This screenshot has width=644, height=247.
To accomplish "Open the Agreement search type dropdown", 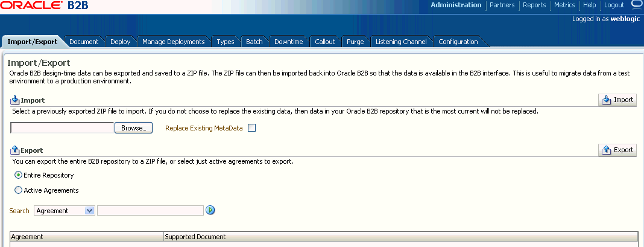I will click(x=65, y=210).
